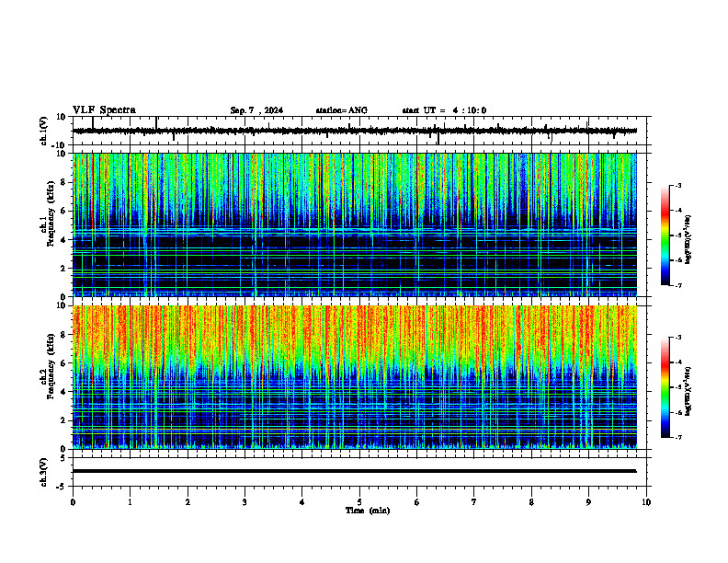The width and height of the screenshot is (728, 563).
Task: Click inside the ch.1 spectrogram panel
Action: click(355, 224)
